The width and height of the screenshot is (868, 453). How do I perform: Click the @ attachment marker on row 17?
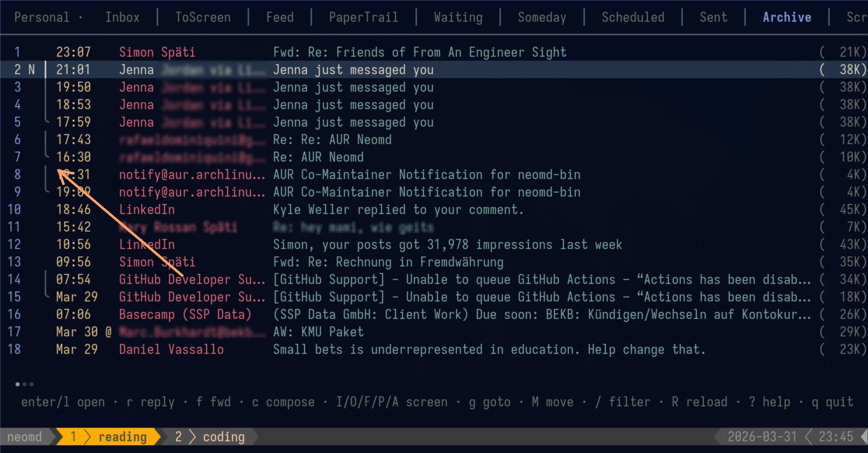pyautogui.click(x=108, y=332)
